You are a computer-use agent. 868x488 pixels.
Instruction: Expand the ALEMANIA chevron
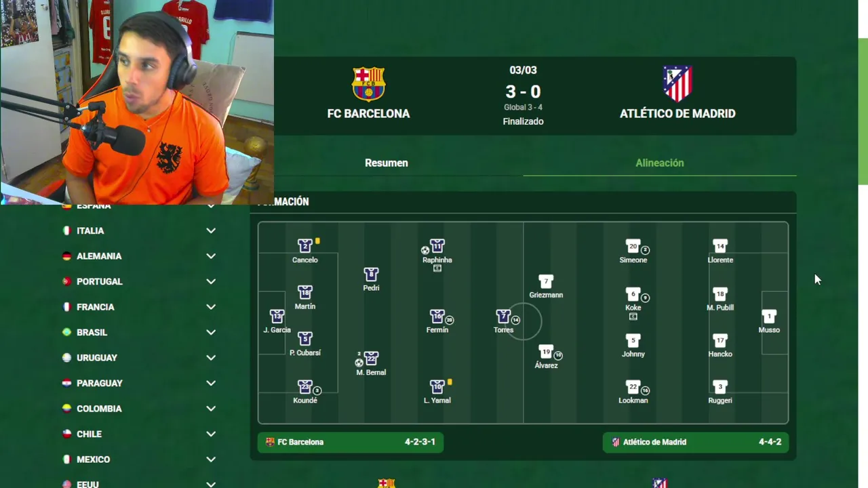pos(211,256)
